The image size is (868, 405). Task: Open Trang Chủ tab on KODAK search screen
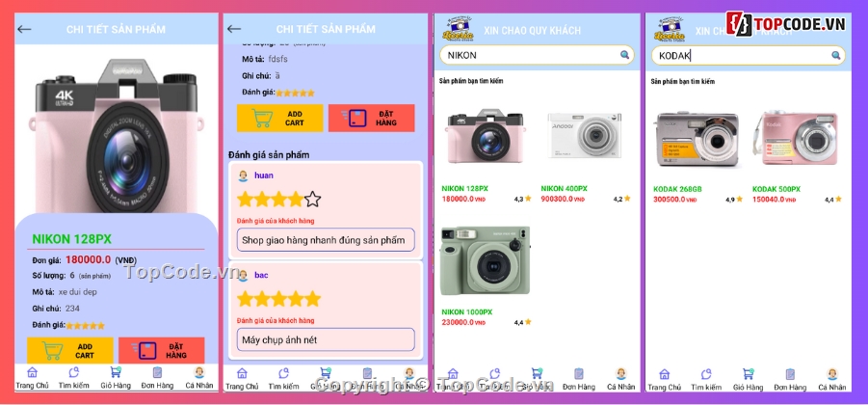tap(665, 380)
